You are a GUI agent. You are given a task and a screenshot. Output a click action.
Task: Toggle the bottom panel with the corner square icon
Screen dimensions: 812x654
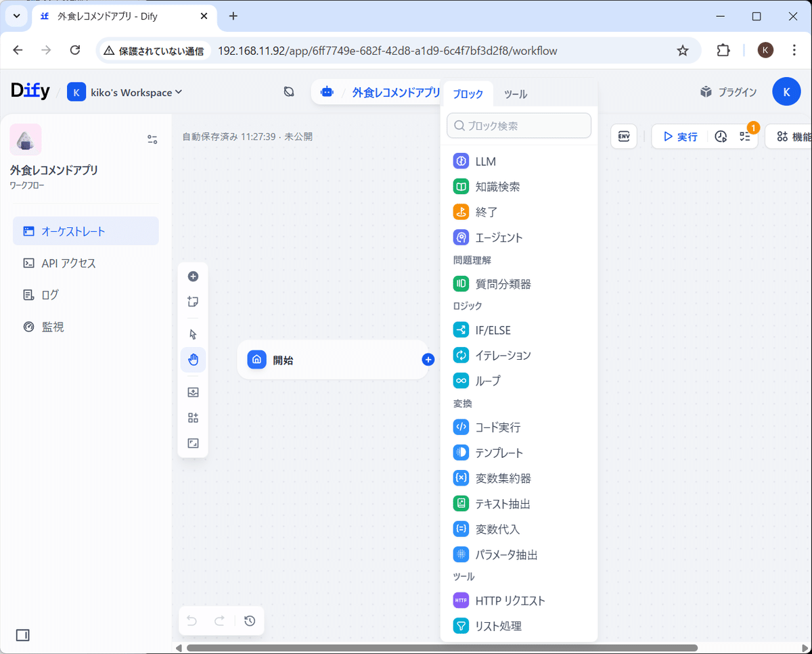pyautogui.click(x=22, y=635)
